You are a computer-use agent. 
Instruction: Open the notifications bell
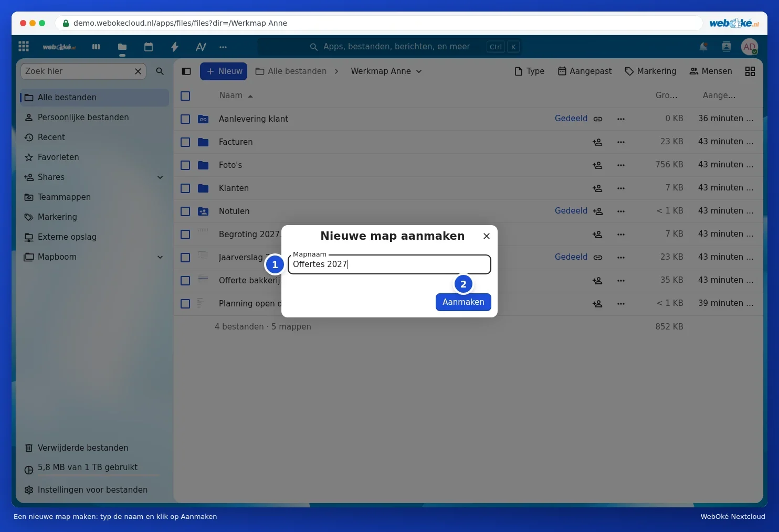[x=703, y=47]
